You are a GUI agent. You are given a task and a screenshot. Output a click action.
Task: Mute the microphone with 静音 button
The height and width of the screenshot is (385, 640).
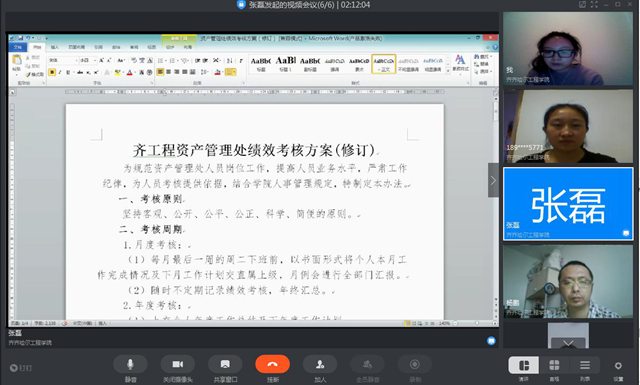tap(130, 364)
